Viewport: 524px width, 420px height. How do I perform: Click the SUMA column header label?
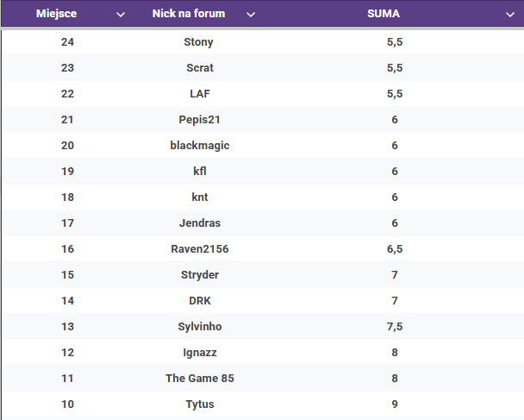click(384, 14)
